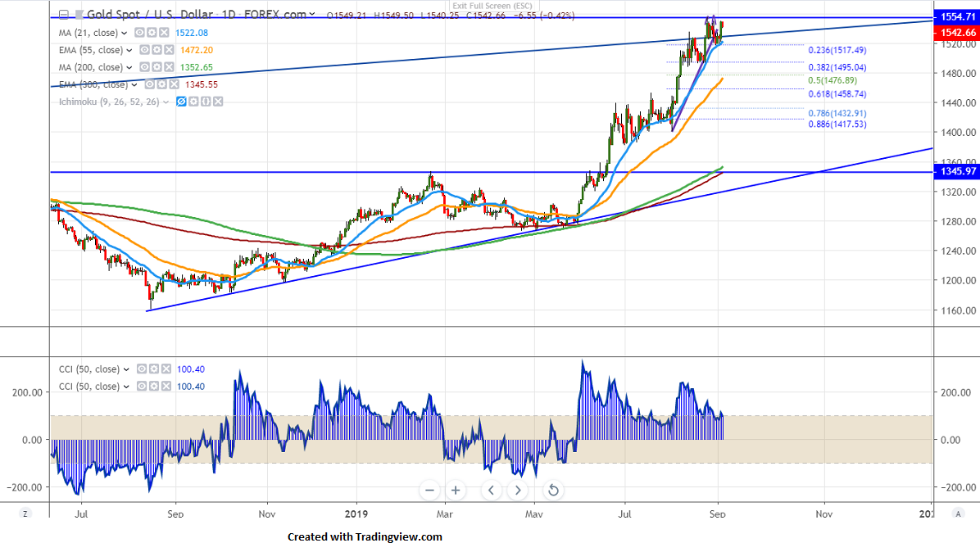Show the hidden Ichimoku indicator
This screenshot has width=980, height=543.
point(181,102)
